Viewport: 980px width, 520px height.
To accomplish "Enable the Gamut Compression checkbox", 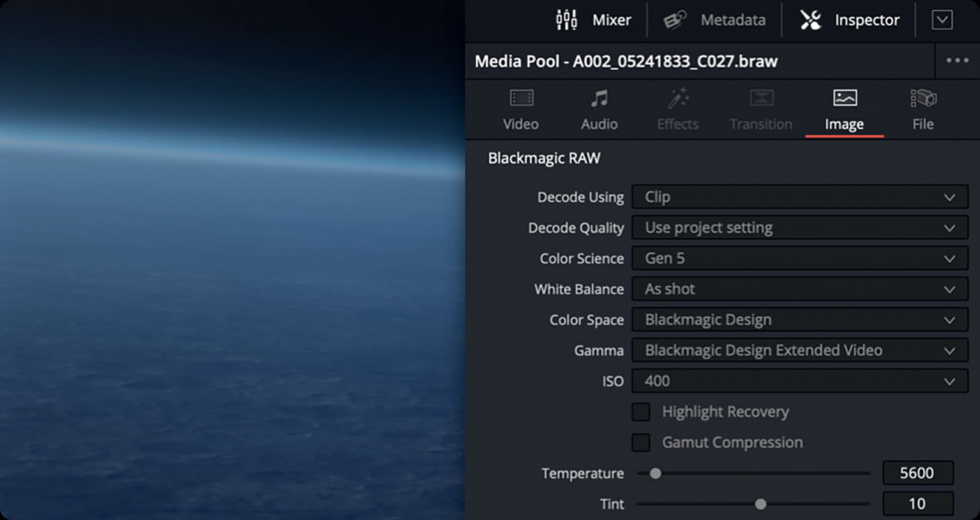I will 641,443.
